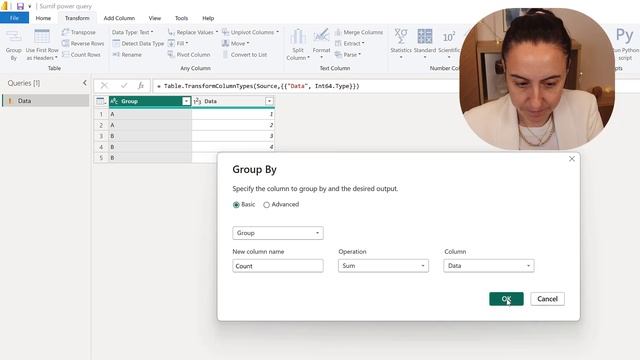
Task: Click the save icon in title bar
Action: 20,6
